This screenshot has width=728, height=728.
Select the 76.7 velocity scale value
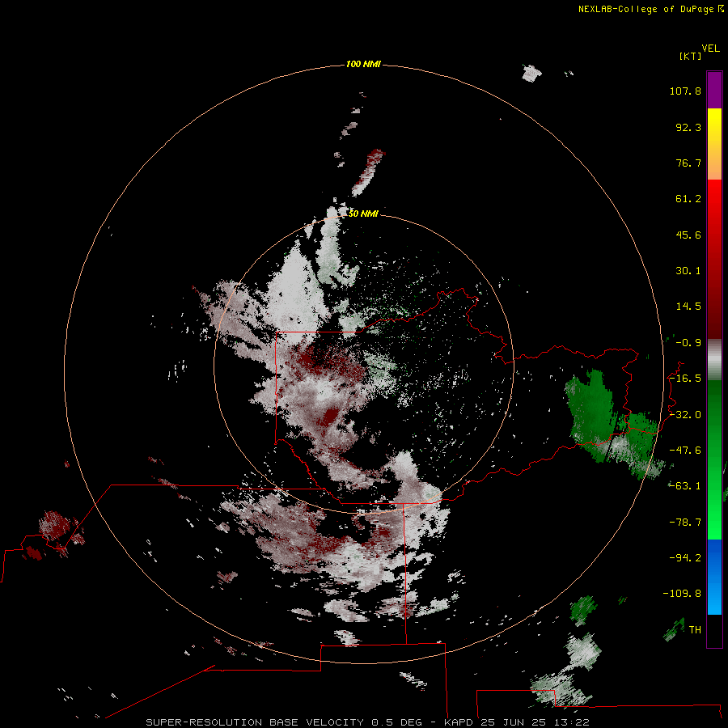(688, 163)
